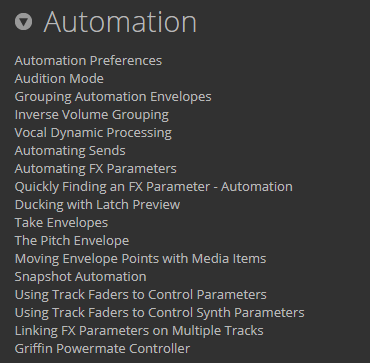
Task: Go to The Pitch Envelope
Action: click(x=72, y=241)
